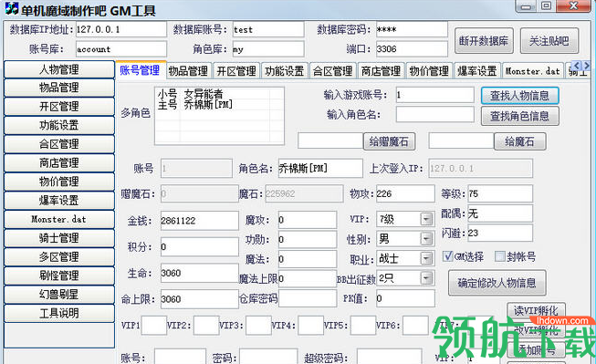Open 合区管理 in the sidebar
Screen dimensions: 596x364
[x=59, y=144]
